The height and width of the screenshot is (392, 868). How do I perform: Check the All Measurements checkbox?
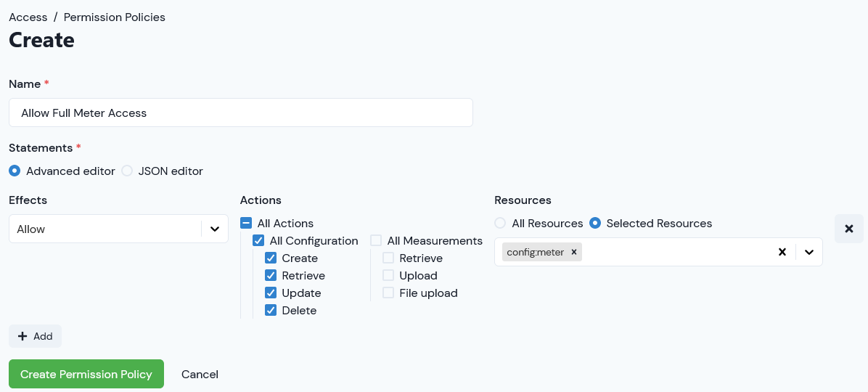point(377,241)
